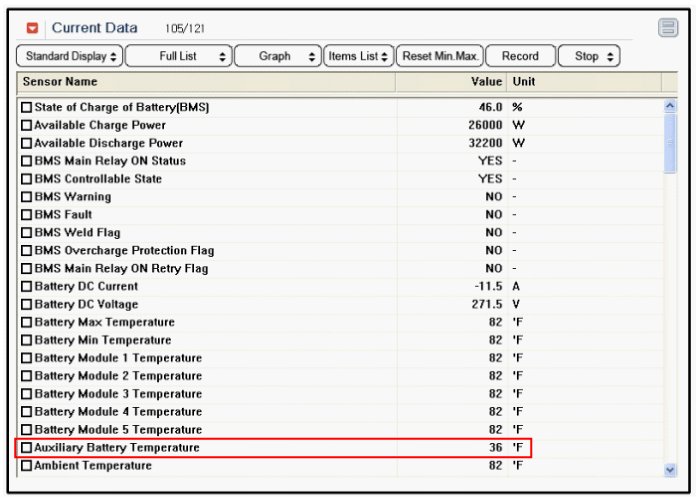Viewport: 700px width, 500px height.
Task: Check the Ambient Temperature box
Action: tap(27, 466)
